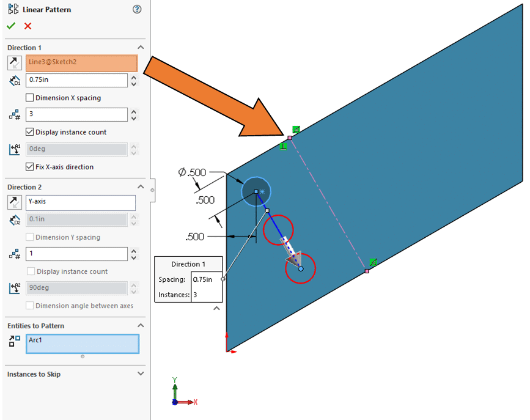Reverse the Direction 2 pattern direction arrow
Image resolution: width=530 pixels, height=420 pixels.
click(x=14, y=202)
